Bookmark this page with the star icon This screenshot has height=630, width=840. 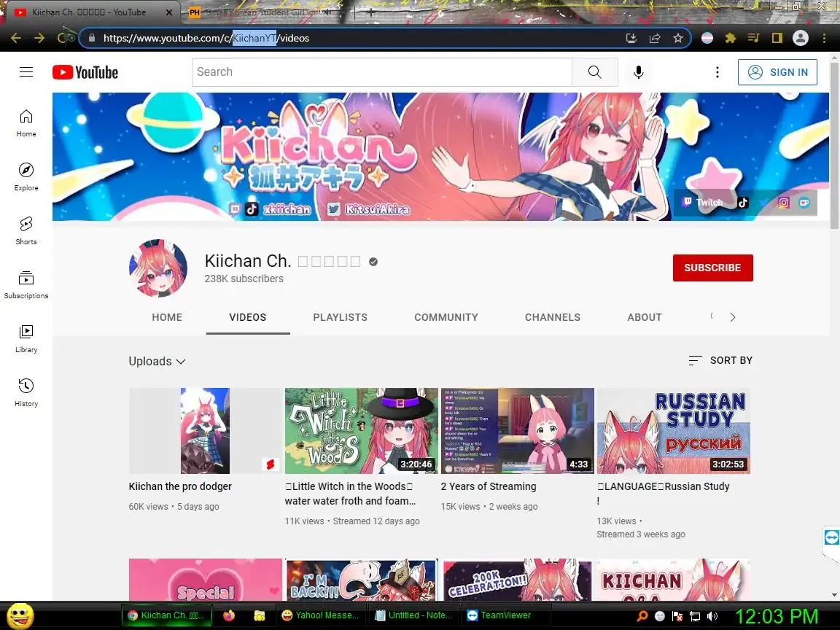tap(677, 38)
